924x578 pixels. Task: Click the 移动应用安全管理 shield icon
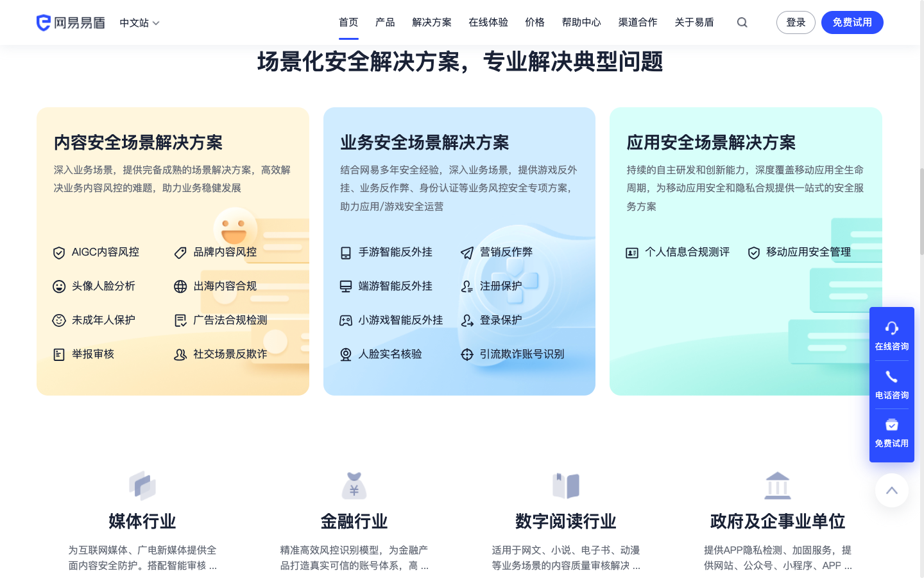pyautogui.click(x=754, y=252)
